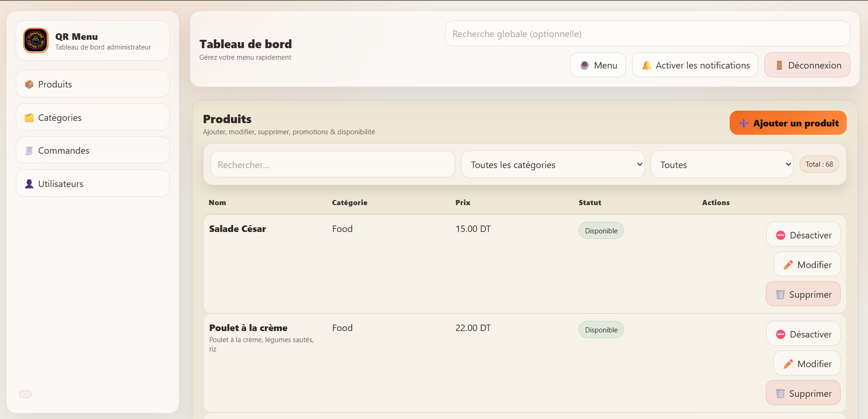Click the Commandes receipt icon
This screenshot has height=419, width=868.
(29, 150)
